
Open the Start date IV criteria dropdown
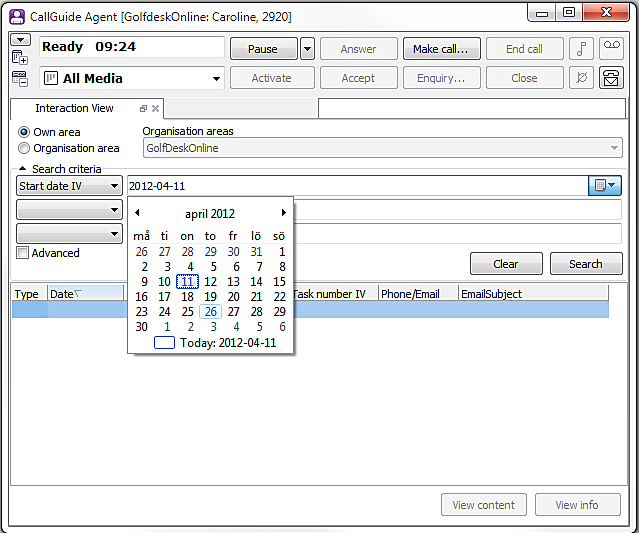tap(69, 186)
